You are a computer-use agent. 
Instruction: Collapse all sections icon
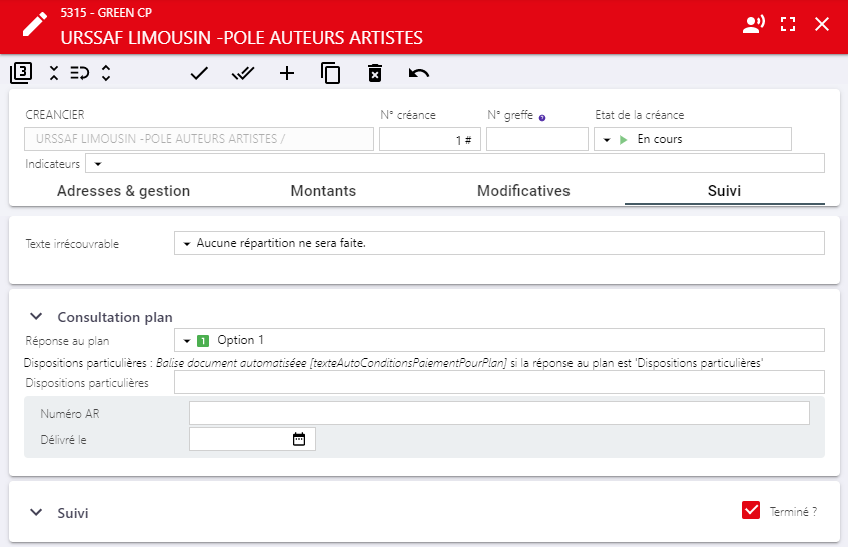(x=54, y=73)
